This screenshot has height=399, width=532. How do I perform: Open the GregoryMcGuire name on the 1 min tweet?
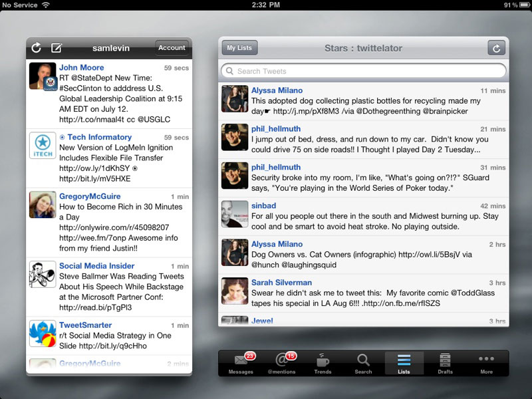click(90, 196)
